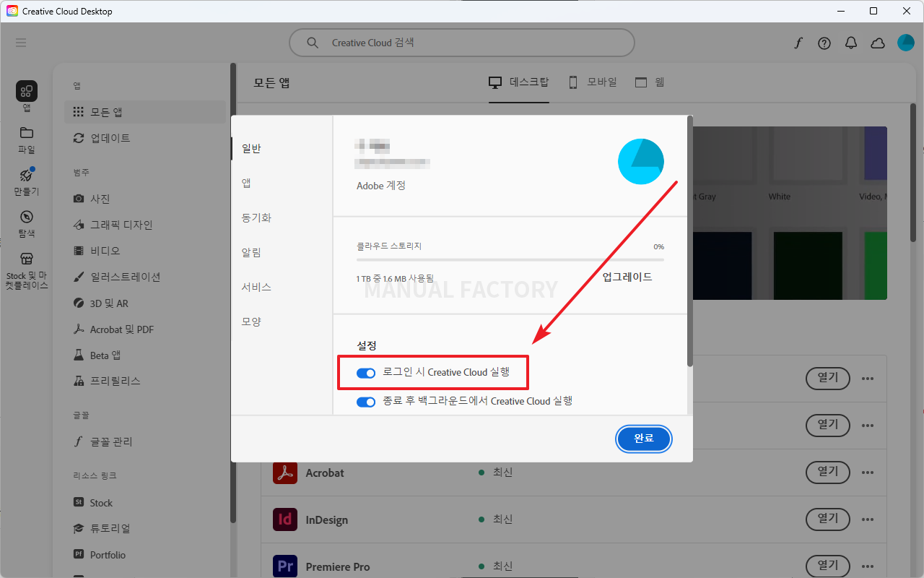Click the preferences dialog scrollbar
924x578 pixels.
coord(690,241)
